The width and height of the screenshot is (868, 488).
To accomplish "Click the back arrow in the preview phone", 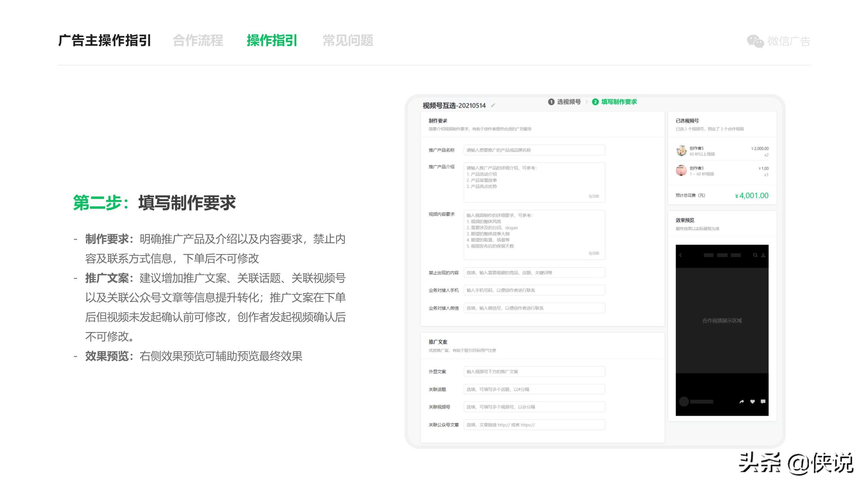I will pos(681,255).
